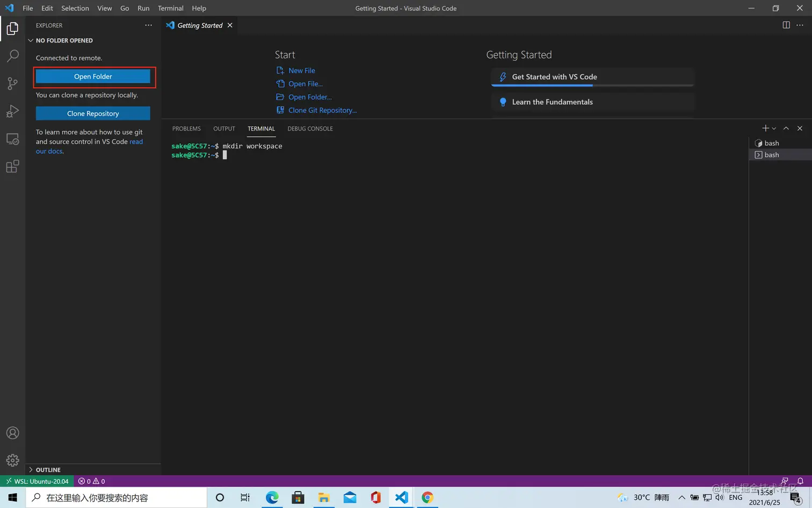This screenshot has height=508, width=812.
Task: Click the Cortana circle icon
Action: (x=220, y=498)
